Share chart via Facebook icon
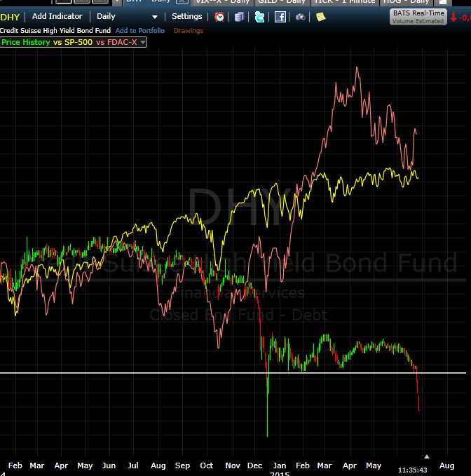This screenshot has height=476, width=471. (x=280, y=17)
